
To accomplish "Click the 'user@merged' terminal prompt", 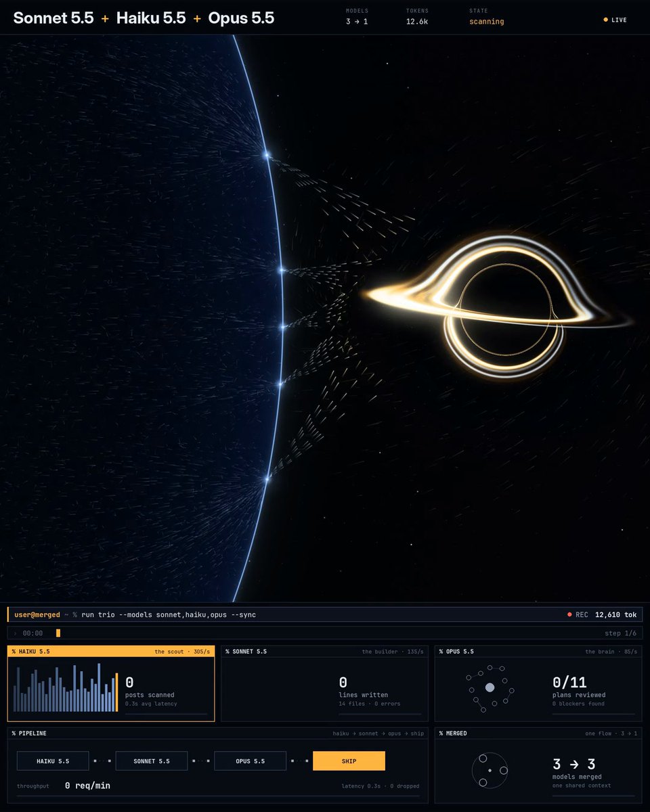I will click(x=37, y=615).
